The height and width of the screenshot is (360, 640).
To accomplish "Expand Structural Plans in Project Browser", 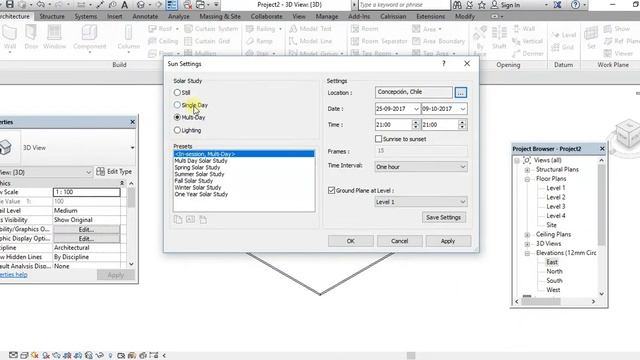I will point(527,169).
